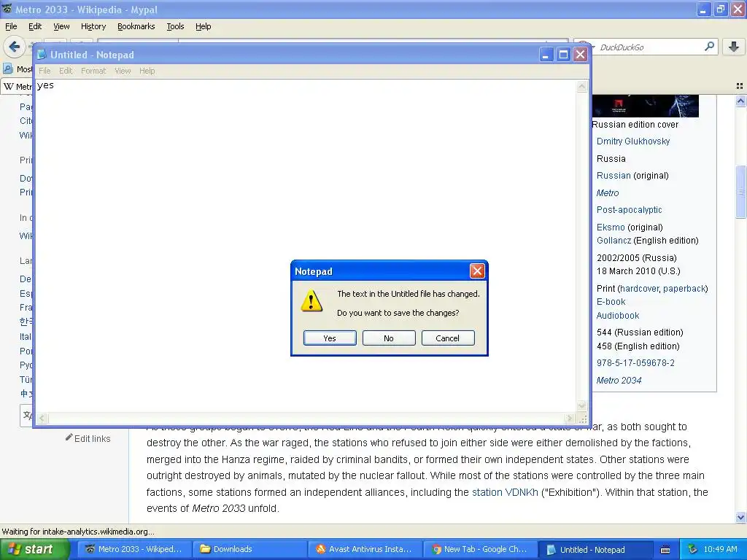Open Mypal browser's Tools menu
Viewport: 747px width, 560px height.
tap(175, 26)
